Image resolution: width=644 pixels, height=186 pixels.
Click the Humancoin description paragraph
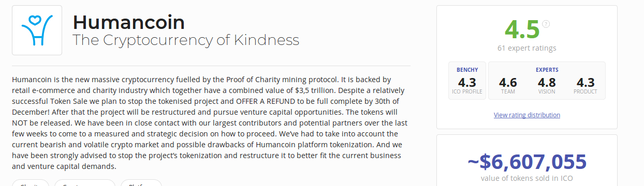(211, 123)
